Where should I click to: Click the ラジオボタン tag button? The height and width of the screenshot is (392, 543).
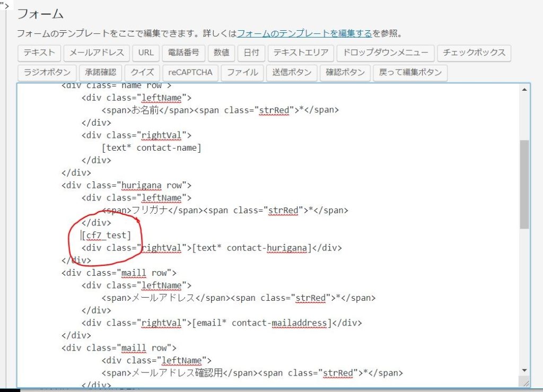point(47,72)
